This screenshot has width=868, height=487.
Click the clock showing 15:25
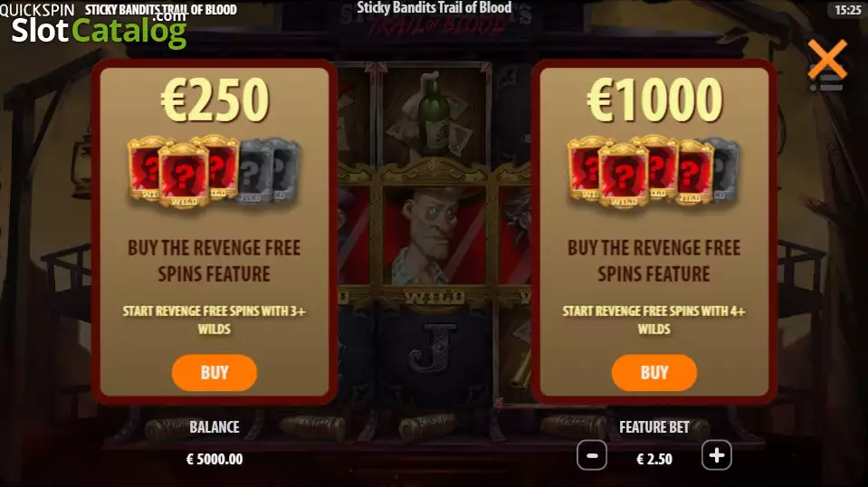(x=847, y=9)
